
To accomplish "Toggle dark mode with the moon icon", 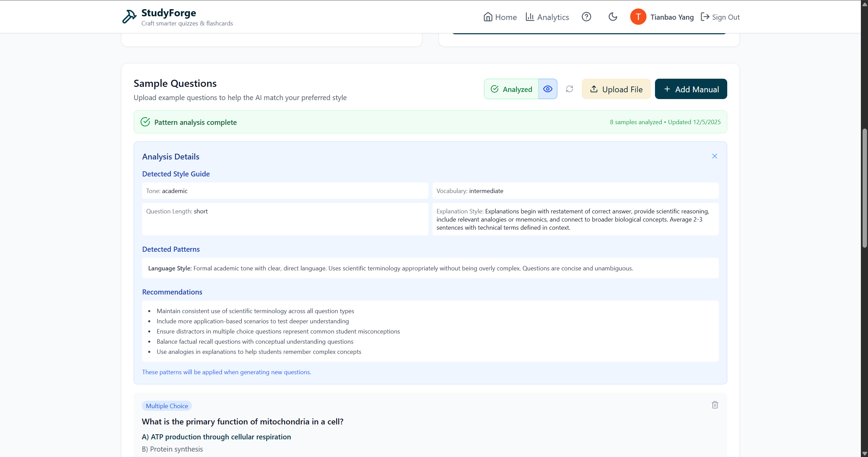I will [x=613, y=17].
